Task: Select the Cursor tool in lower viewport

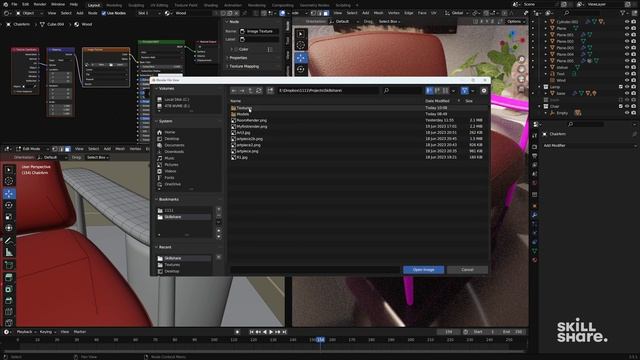Action: (9, 181)
